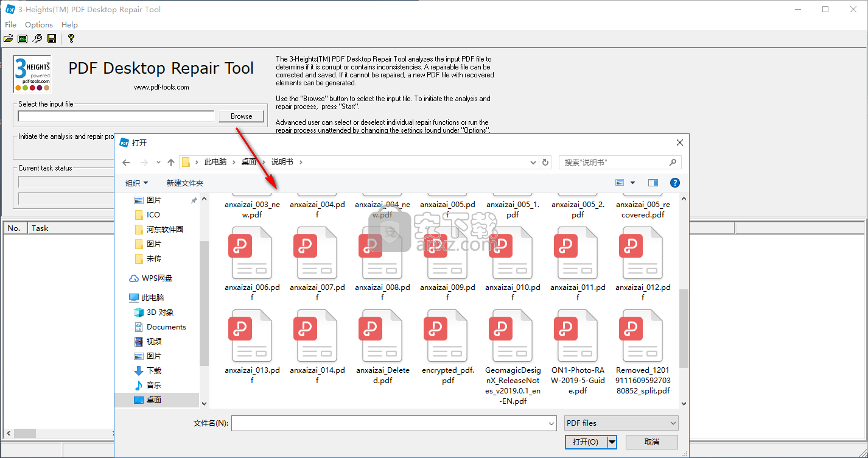
Task: Go back using the dialog's back arrow
Action: coord(126,163)
